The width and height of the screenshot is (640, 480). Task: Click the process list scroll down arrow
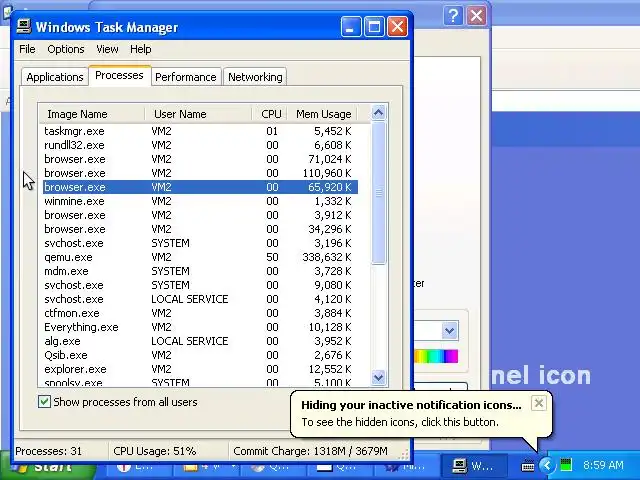[378, 377]
